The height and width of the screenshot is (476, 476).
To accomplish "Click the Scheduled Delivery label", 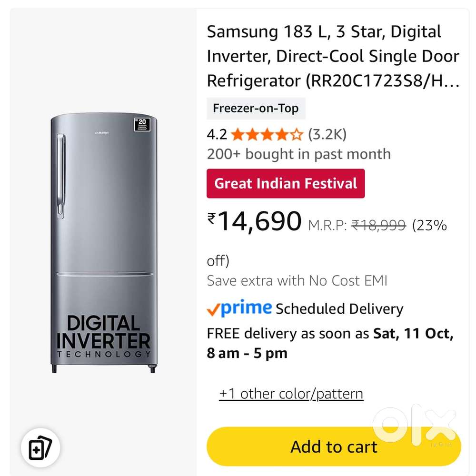I will tap(339, 309).
